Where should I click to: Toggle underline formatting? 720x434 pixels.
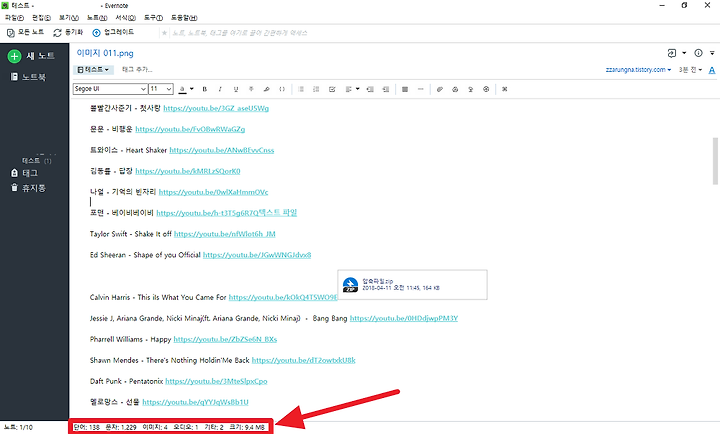coord(236,89)
